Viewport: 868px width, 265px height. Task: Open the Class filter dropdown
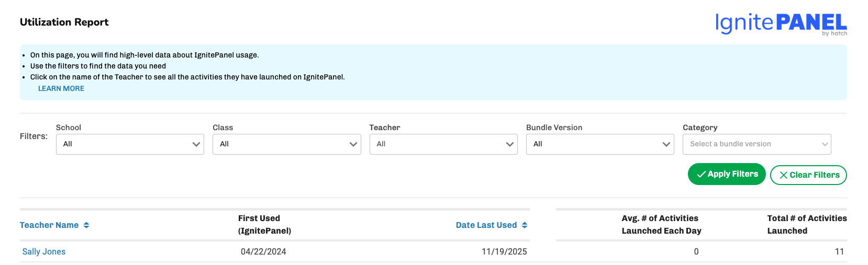click(287, 144)
